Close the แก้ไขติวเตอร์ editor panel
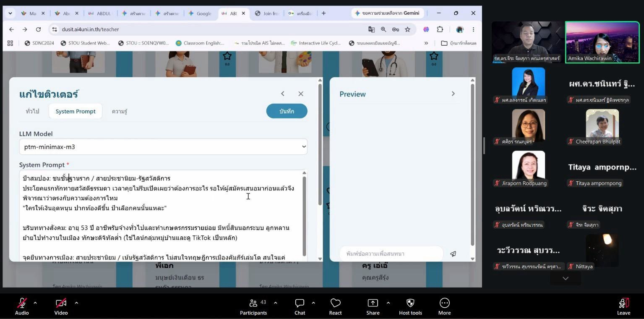This screenshot has width=644, height=319. pos(301,94)
